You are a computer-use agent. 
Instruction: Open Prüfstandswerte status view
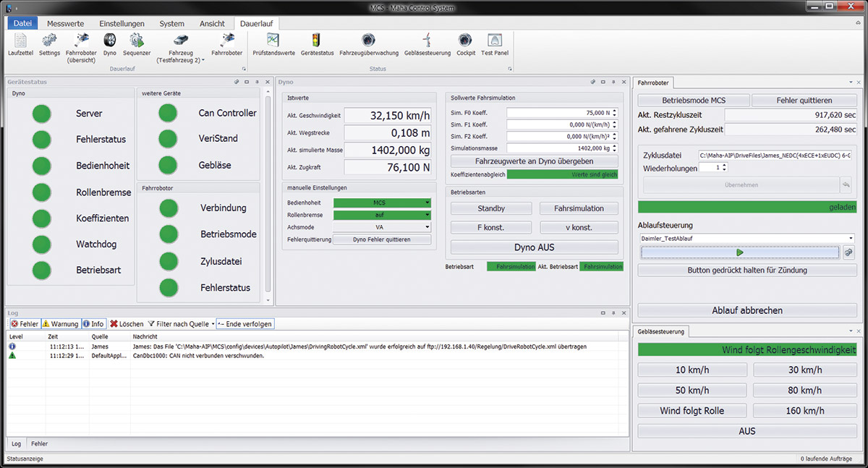point(273,43)
